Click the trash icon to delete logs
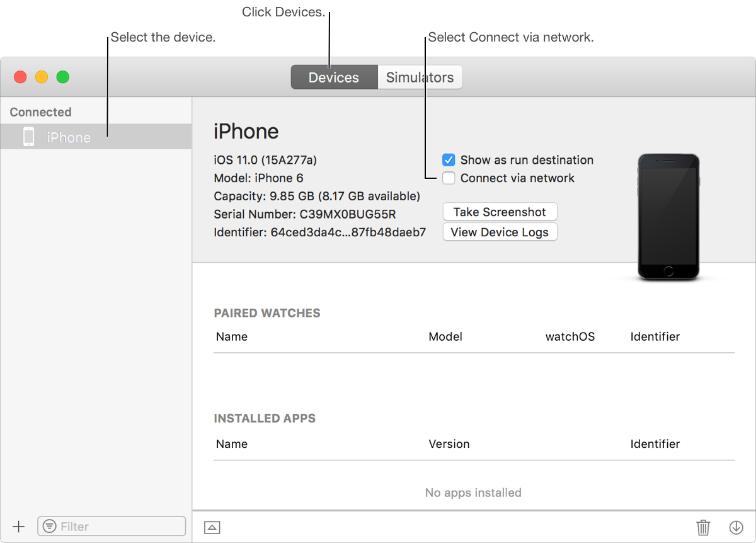756x543 pixels. [x=704, y=526]
